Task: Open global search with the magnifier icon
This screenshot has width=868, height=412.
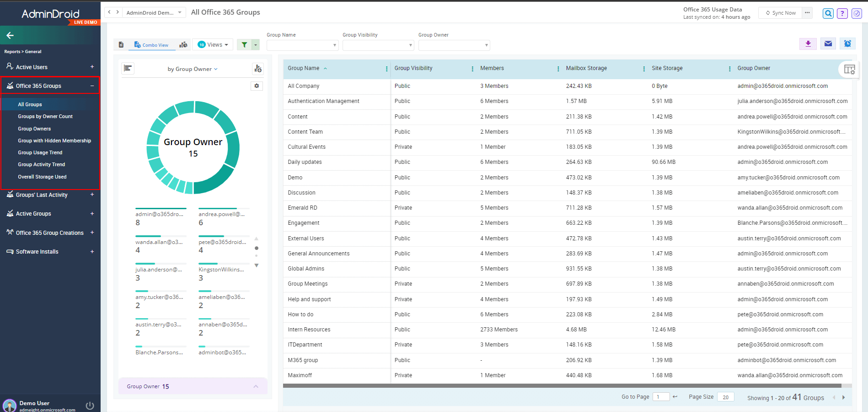Action: pos(828,13)
